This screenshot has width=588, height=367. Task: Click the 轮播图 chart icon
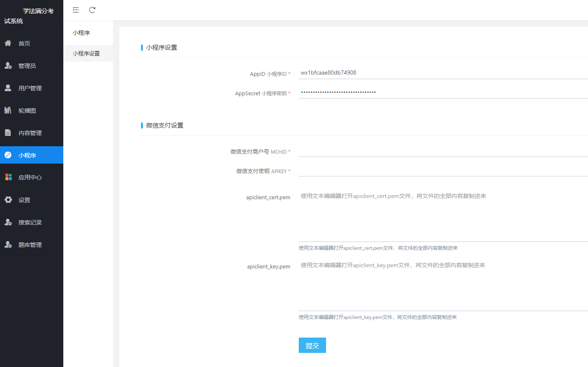(8, 110)
